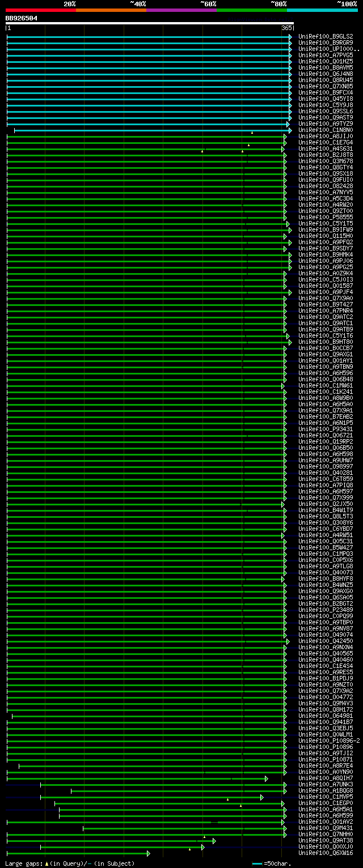363x868 pixels.
Task: Open hit UniRef100_B9GLS2
Action: click(326, 36)
